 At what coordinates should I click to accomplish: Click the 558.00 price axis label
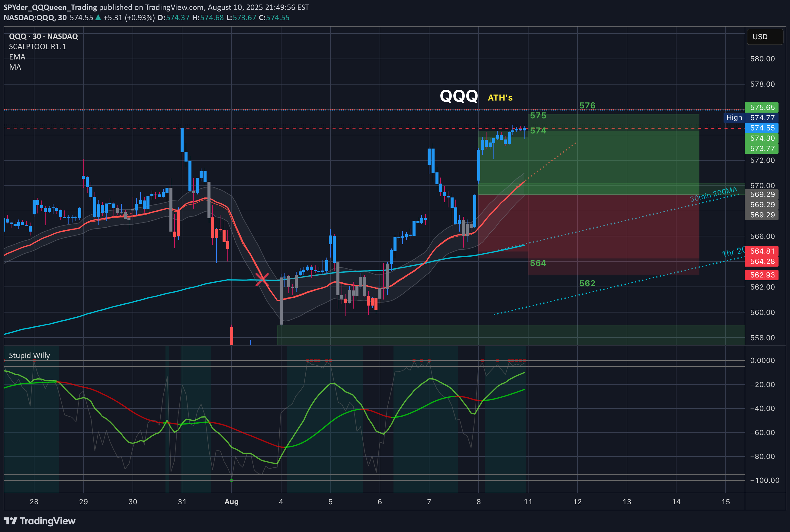tap(763, 338)
